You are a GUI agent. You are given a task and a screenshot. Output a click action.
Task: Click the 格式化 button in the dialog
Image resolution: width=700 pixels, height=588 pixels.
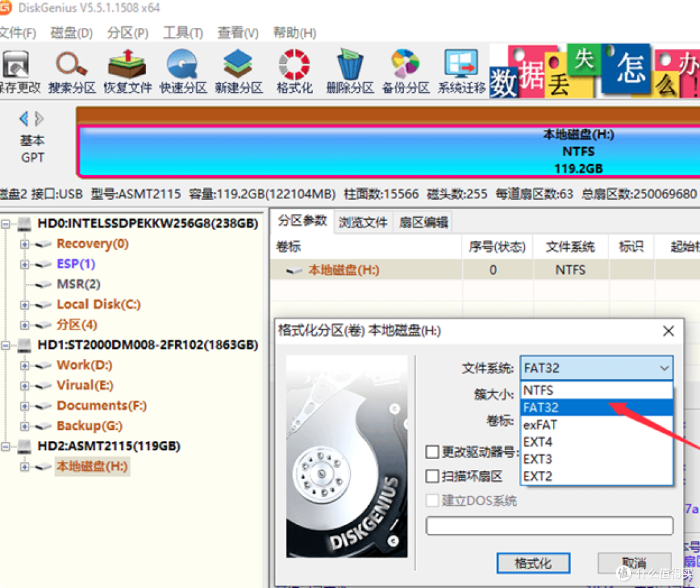533,563
